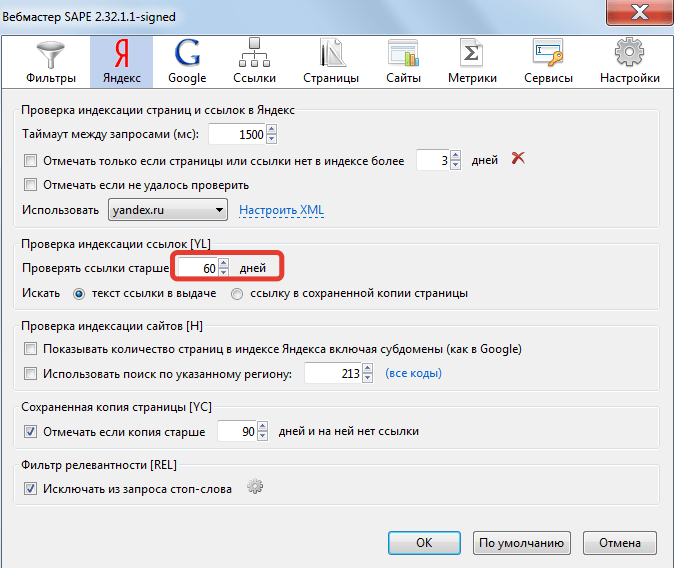674x568 pixels.
Task: Open the yandex.ru dropdown list
Action: tap(168, 210)
